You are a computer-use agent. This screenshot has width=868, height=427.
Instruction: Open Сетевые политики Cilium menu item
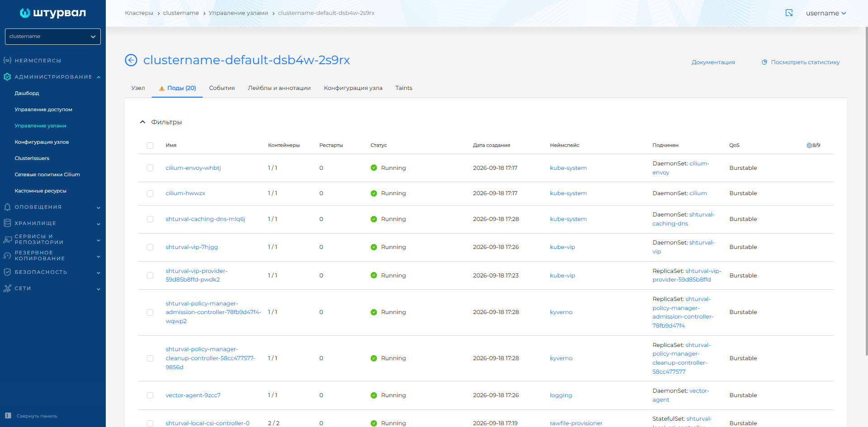click(x=47, y=174)
